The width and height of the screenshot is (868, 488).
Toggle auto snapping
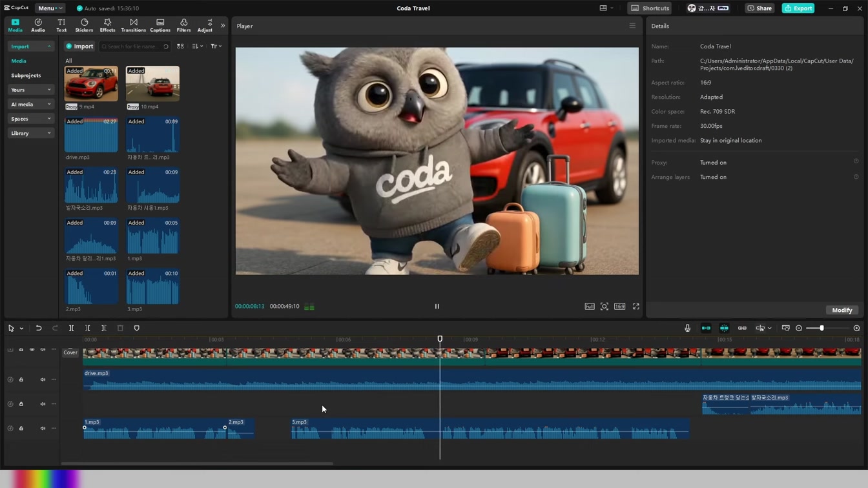724,328
